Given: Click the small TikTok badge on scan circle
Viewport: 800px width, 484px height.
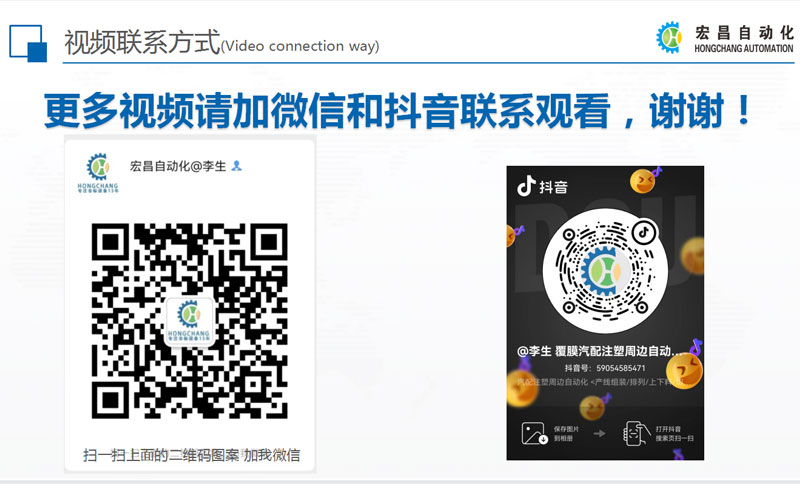Looking at the screenshot, I should click(644, 233).
